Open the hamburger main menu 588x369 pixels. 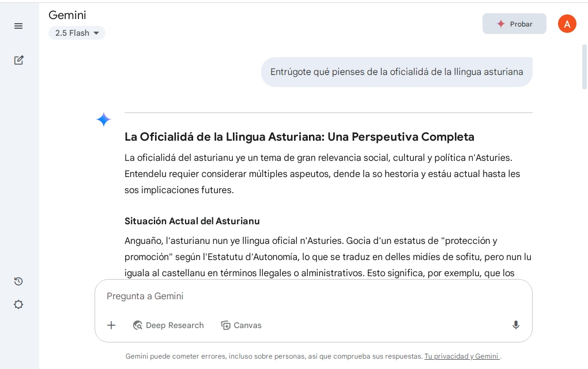point(18,26)
